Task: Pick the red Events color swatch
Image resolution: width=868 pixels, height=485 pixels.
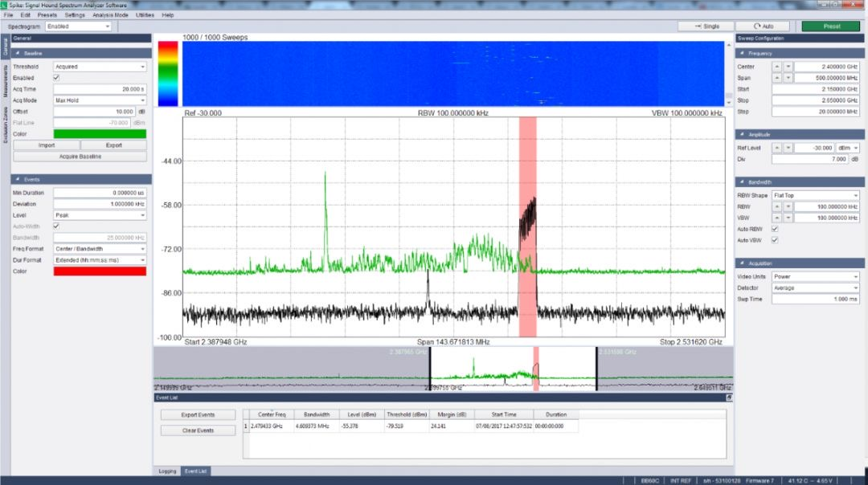Action: pyautogui.click(x=100, y=271)
